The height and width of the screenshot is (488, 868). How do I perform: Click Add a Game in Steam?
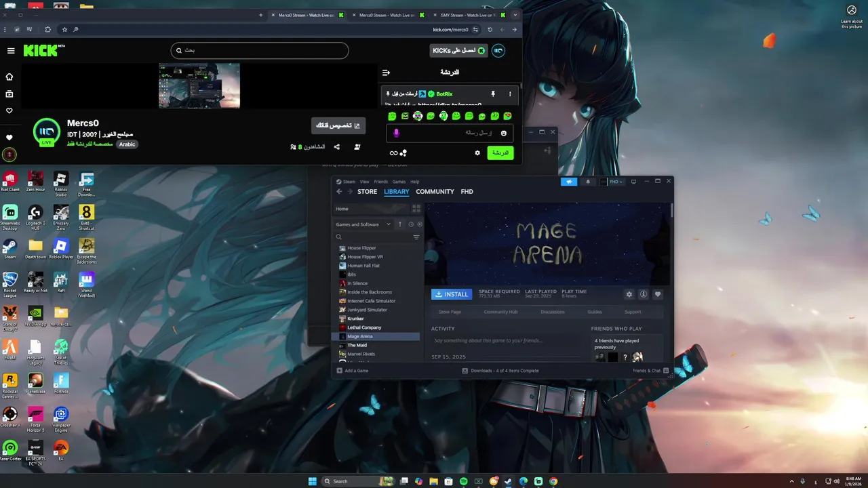pyautogui.click(x=353, y=371)
